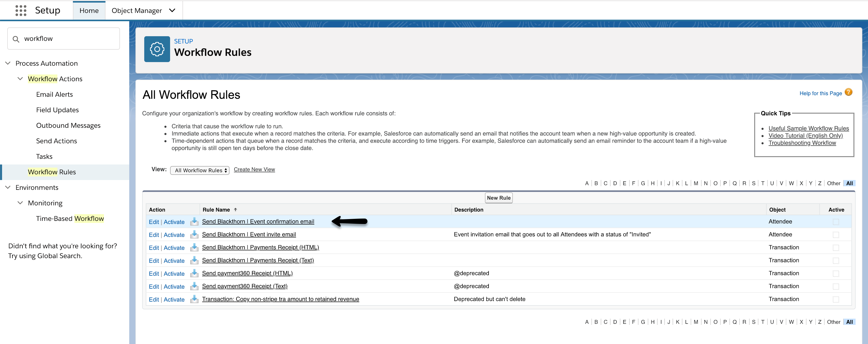This screenshot has height=344, width=868.
Task: Open Time-Based Workflow in the sidebar
Action: [70, 219]
